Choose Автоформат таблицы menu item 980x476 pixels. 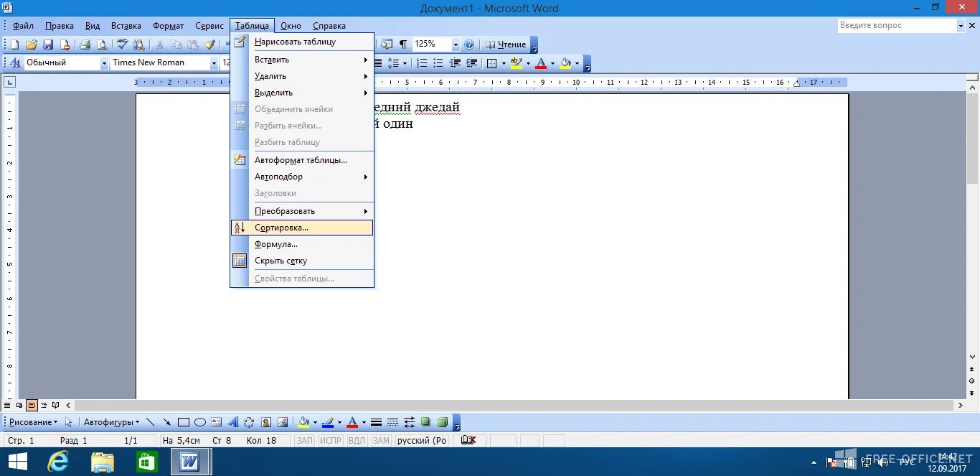tap(302, 160)
